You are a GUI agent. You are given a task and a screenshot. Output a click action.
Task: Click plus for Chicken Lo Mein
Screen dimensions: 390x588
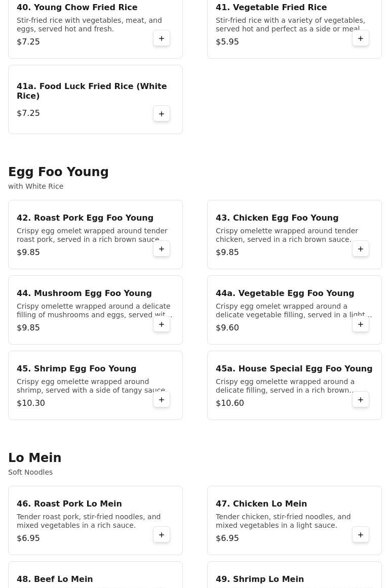(361, 535)
